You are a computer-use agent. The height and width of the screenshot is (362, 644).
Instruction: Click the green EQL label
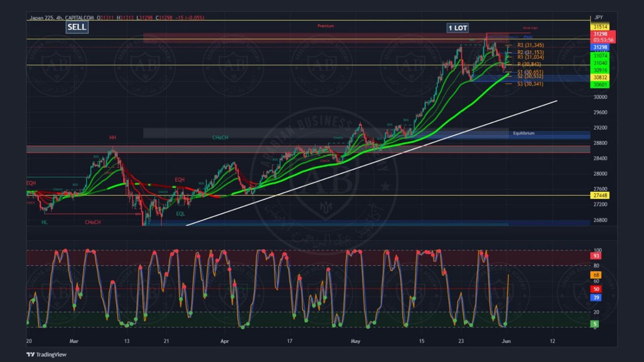[180, 214]
